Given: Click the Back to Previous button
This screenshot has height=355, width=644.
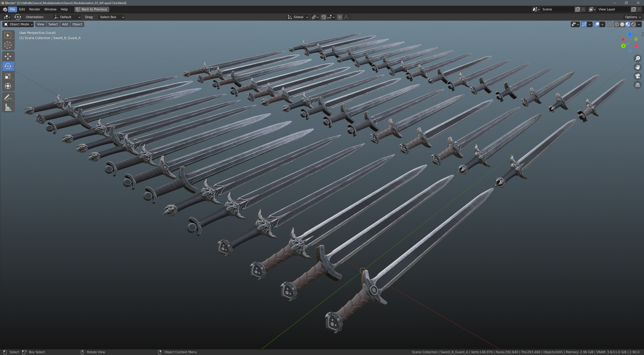Looking at the screenshot, I should pos(92,9).
